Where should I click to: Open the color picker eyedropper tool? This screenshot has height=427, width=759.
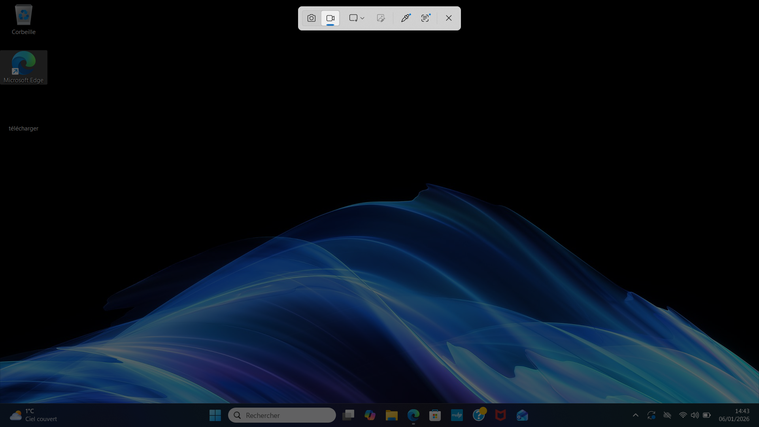point(405,18)
